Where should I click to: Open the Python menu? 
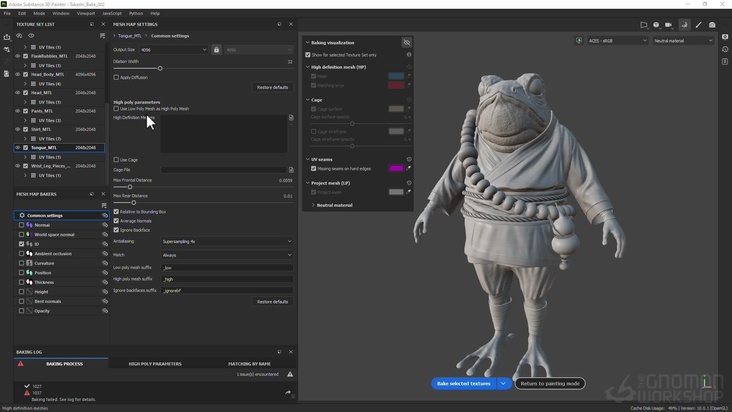coord(136,14)
